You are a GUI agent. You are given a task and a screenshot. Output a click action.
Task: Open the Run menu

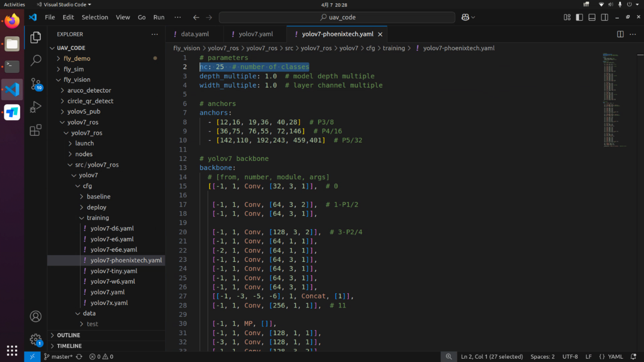[x=159, y=17]
